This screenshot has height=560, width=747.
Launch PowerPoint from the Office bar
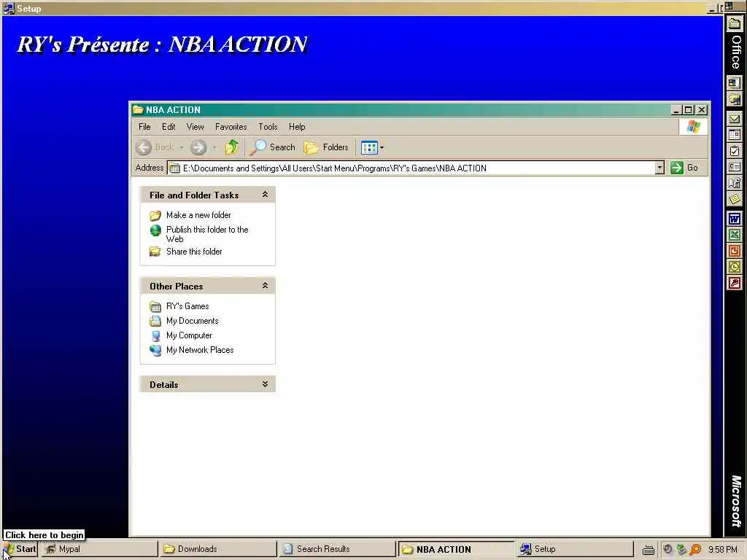[x=735, y=251]
